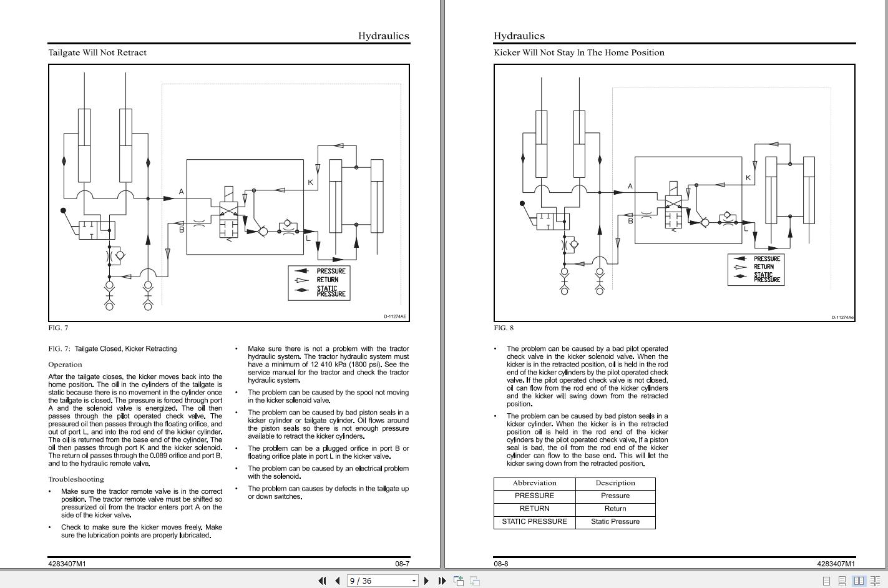Viewport: 888px width, 588px height.
Task: Click the 'Hydraulics' header on right page
Action: [x=519, y=36]
